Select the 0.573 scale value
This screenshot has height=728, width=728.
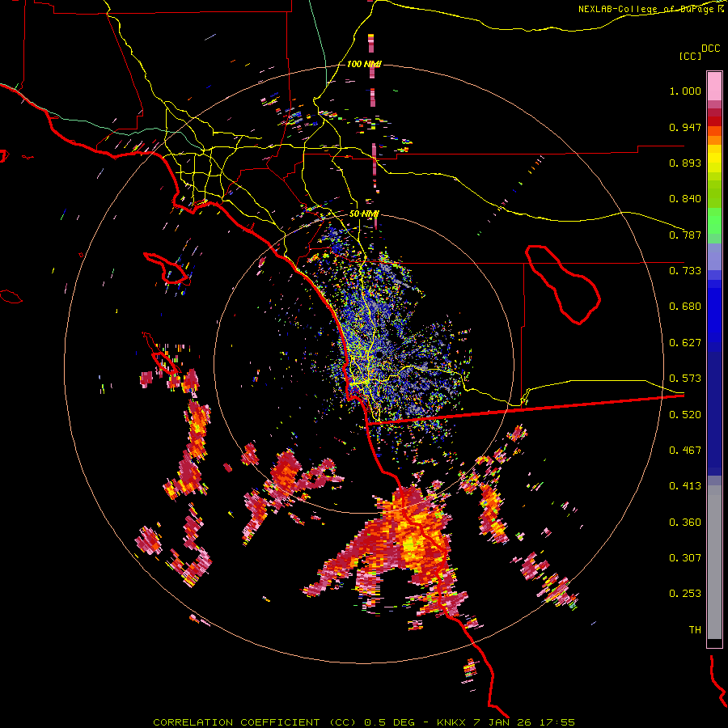click(x=685, y=379)
